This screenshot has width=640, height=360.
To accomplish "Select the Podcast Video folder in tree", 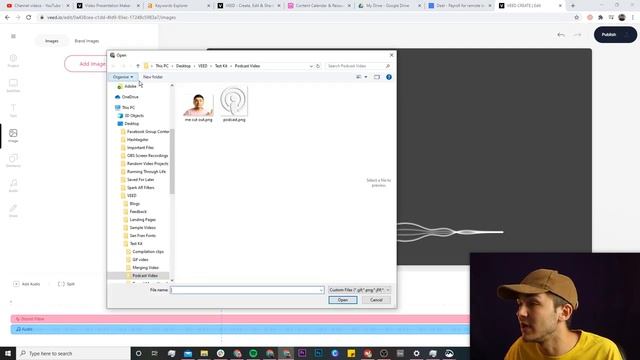I will pyautogui.click(x=144, y=276).
